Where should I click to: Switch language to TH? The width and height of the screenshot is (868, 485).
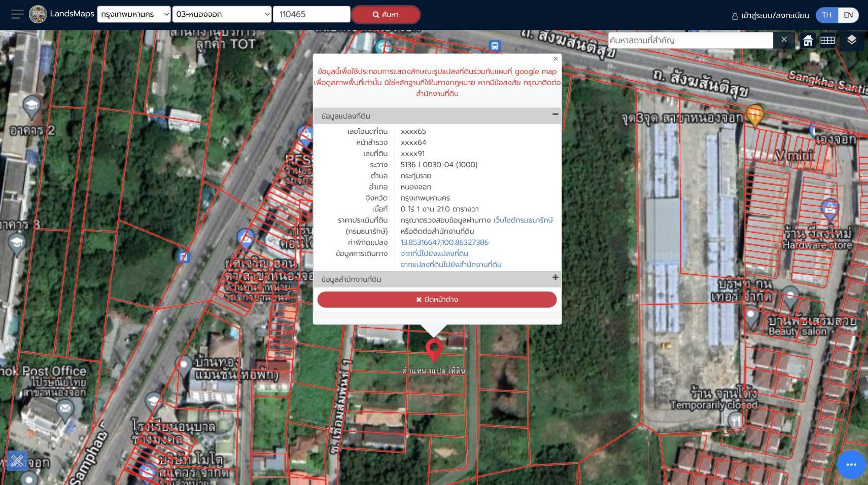(x=827, y=15)
